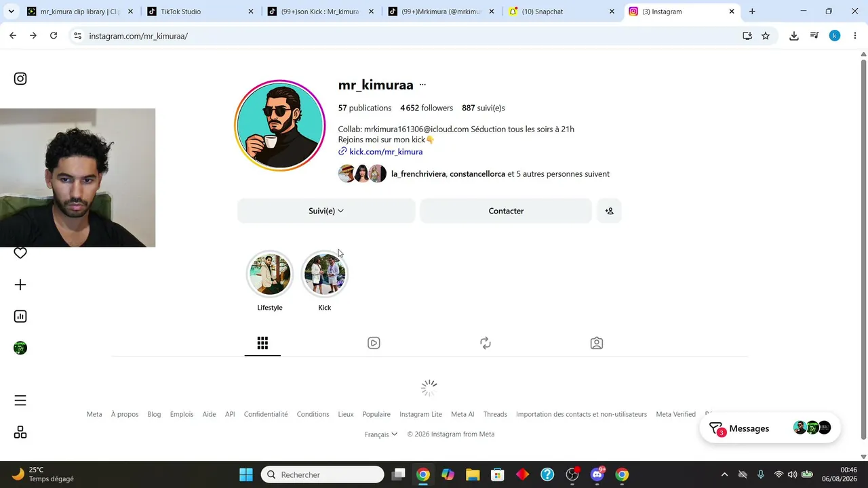The height and width of the screenshot is (488, 868).
Task: Open the options dots next to mr_kimuraa
Action: 422,85
